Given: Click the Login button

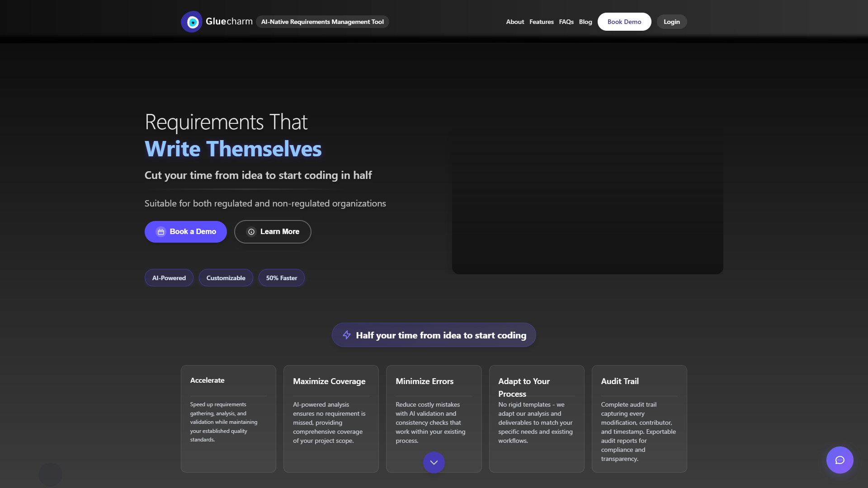Looking at the screenshot, I should coord(672,22).
